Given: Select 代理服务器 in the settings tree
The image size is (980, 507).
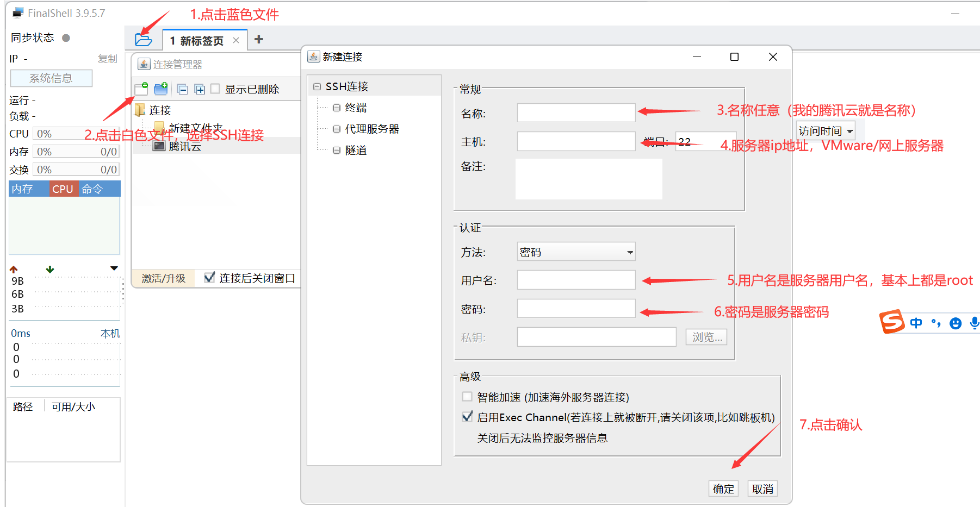Looking at the screenshot, I should coord(372,129).
